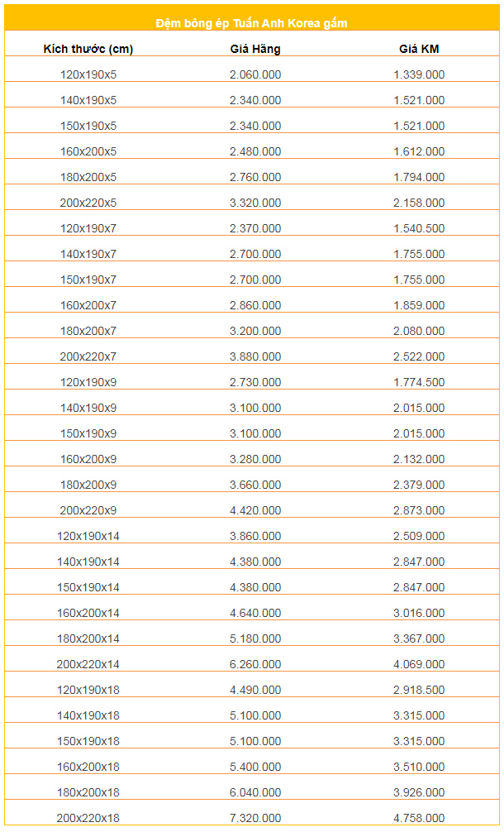This screenshot has width=504, height=832.
Task: Click promo price 2.379.000
Action: [x=419, y=485]
